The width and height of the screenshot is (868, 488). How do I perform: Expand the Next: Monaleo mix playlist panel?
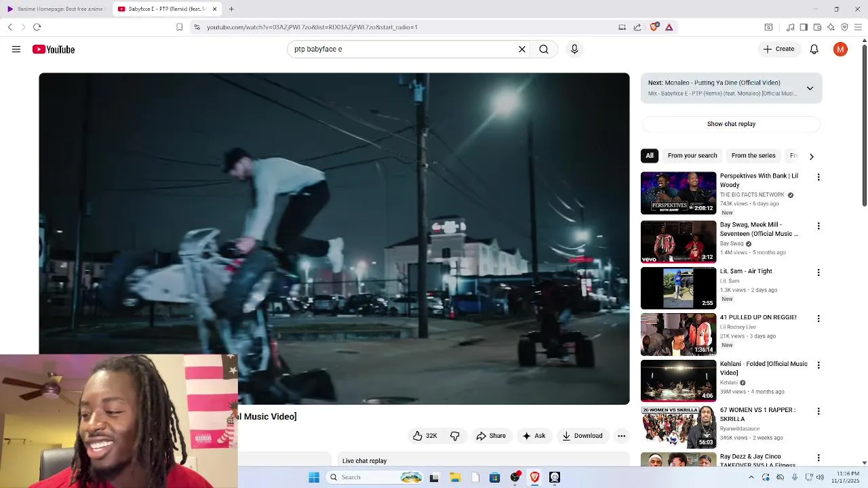tap(810, 88)
